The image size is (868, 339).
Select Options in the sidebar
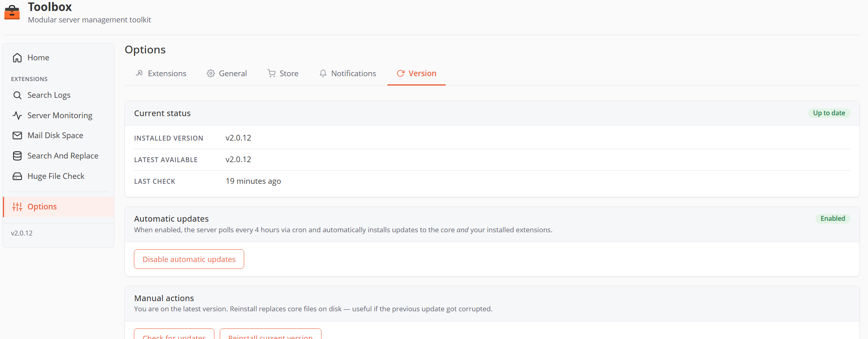[59, 207]
